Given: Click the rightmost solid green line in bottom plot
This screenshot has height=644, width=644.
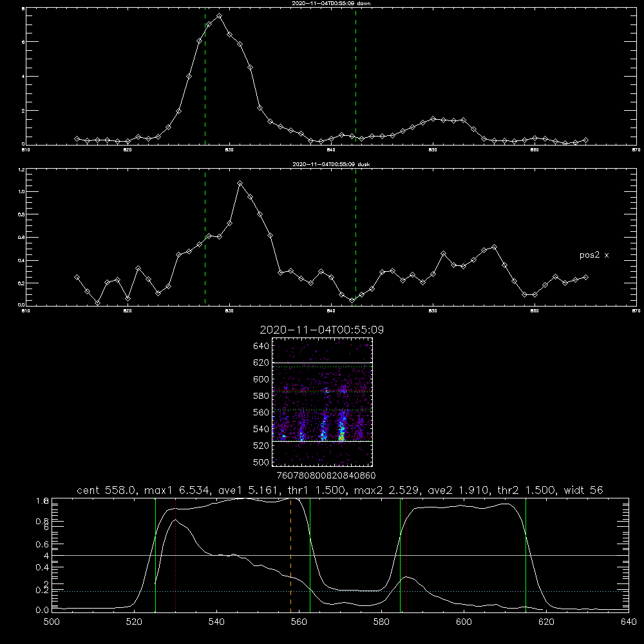Looking at the screenshot, I should pyautogui.click(x=526, y=555).
